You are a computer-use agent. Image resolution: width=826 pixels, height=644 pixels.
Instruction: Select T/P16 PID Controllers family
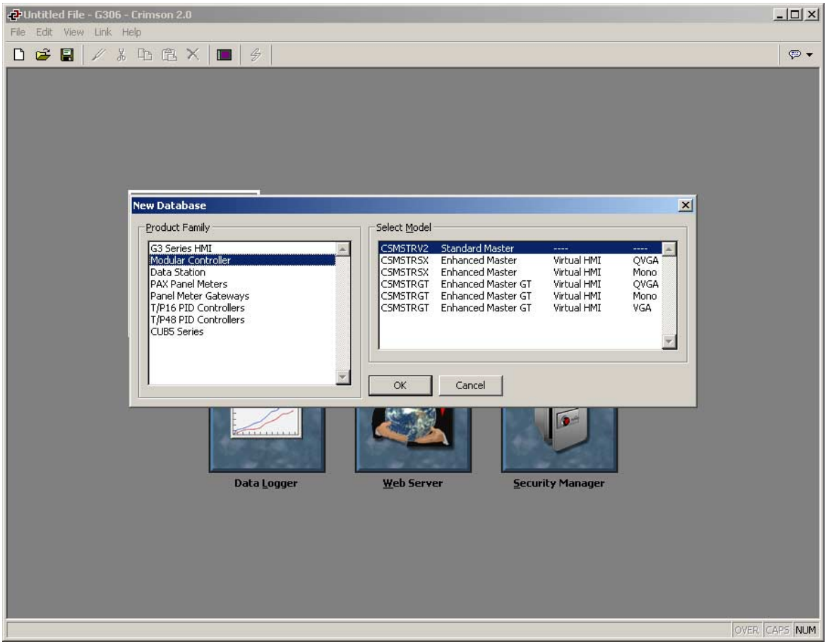click(x=242, y=308)
